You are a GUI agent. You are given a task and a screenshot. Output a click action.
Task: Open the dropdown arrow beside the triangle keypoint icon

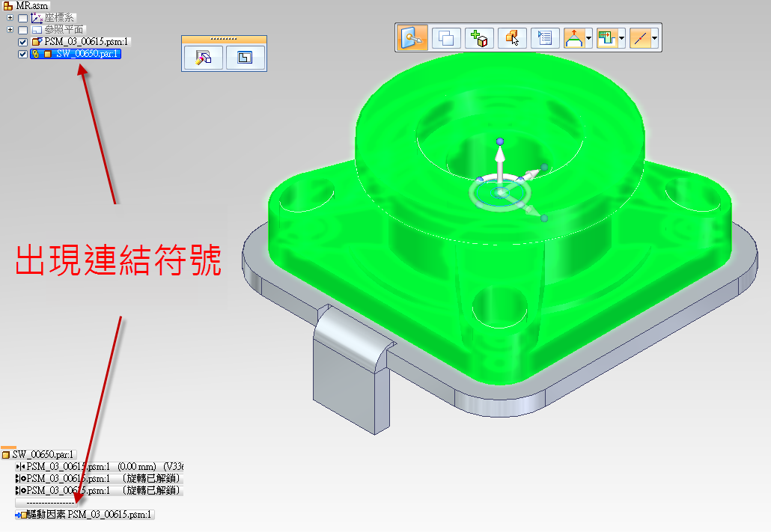point(589,38)
